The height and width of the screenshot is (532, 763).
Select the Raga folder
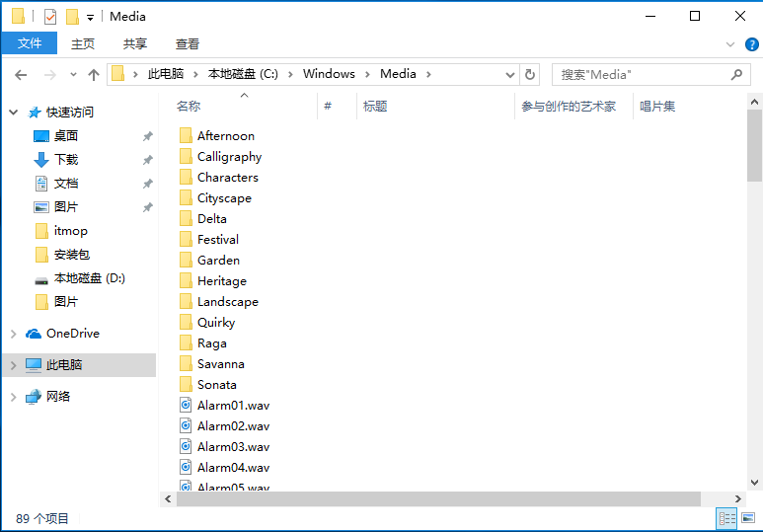[211, 343]
